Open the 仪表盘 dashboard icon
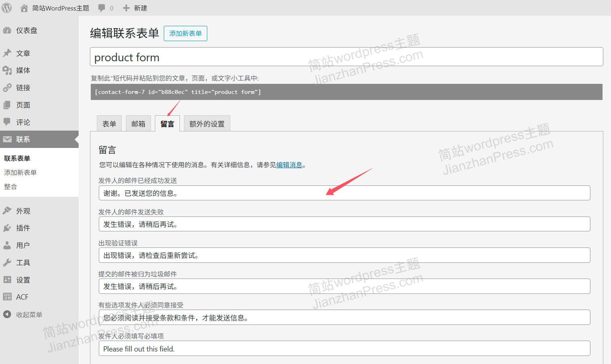 8,30
